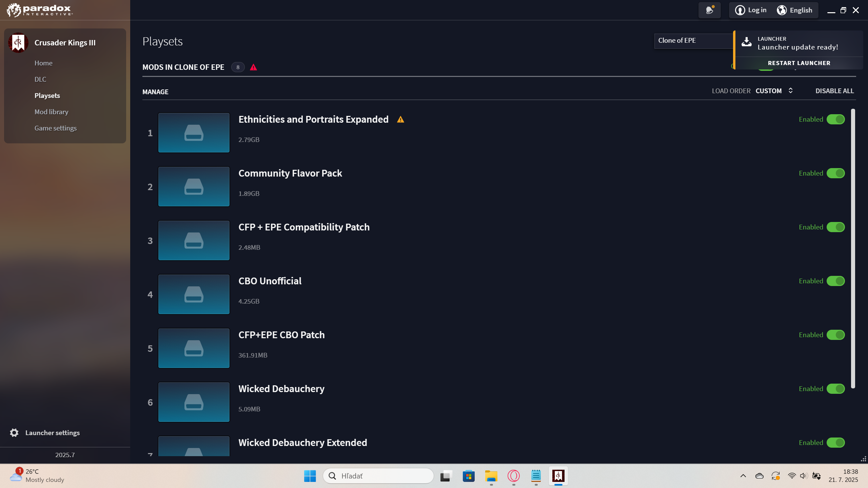Click the sync status tray icon
Image resolution: width=868 pixels, height=488 pixels.
[775, 476]
